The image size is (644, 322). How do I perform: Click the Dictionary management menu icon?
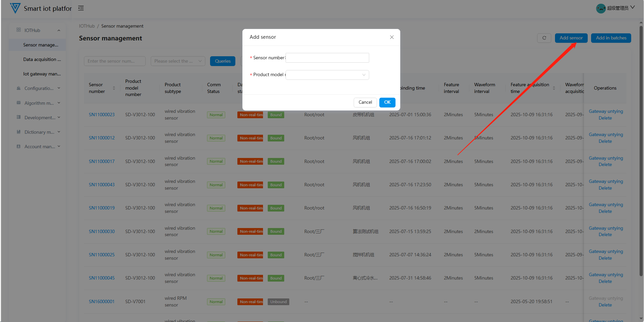coord(19,132)
